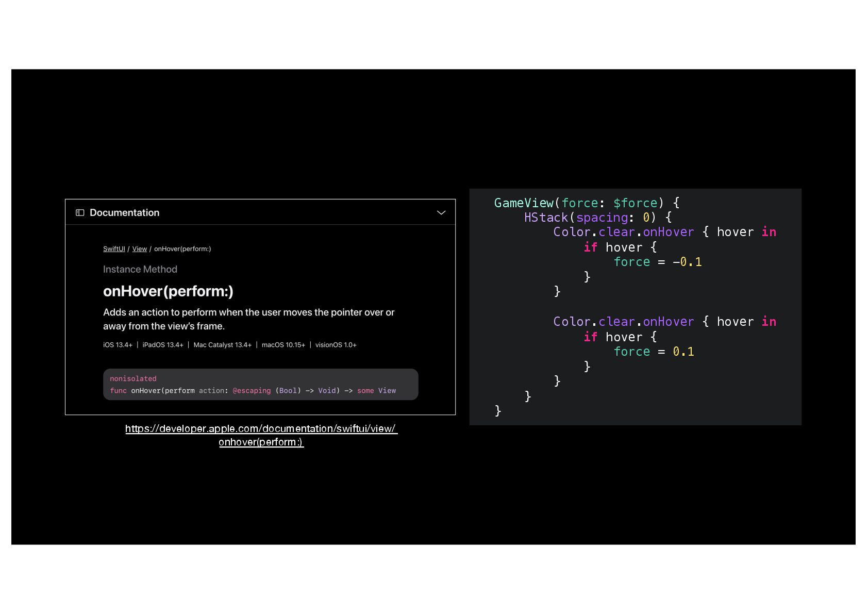Screen dimensions: 868x614
Task: Click the 'force = -0.1' code line
Action: pos(658,262)
